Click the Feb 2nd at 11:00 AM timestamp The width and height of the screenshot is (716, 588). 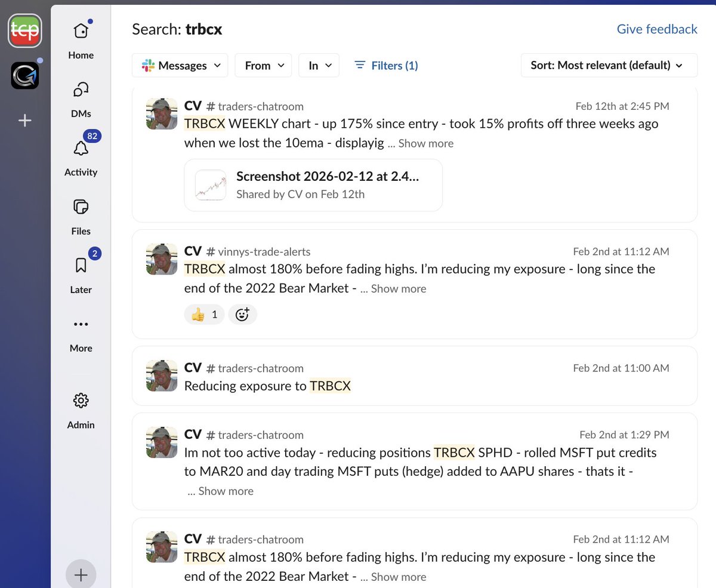coord(621,368)
